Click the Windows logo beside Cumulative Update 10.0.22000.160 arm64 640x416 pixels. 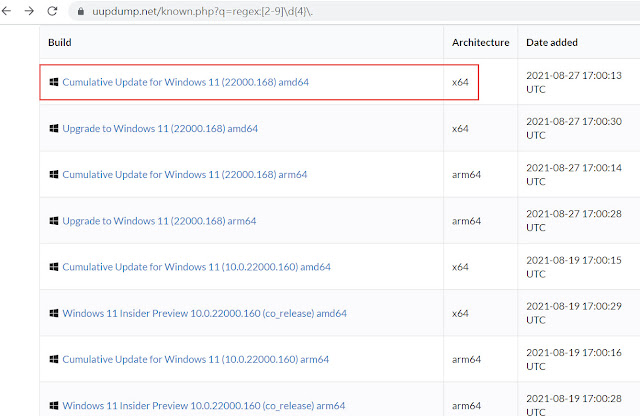click(x=53, y=359)
